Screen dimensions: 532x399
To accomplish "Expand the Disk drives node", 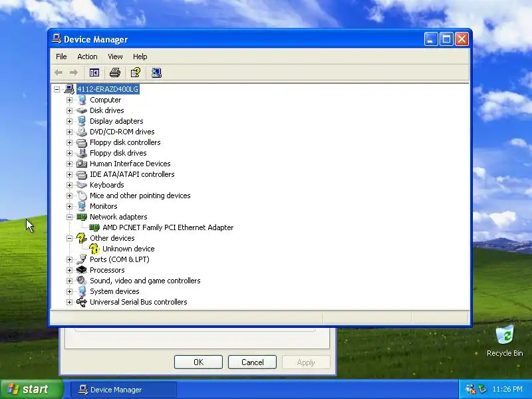I will pyautogui.click(x=70, y=110).
